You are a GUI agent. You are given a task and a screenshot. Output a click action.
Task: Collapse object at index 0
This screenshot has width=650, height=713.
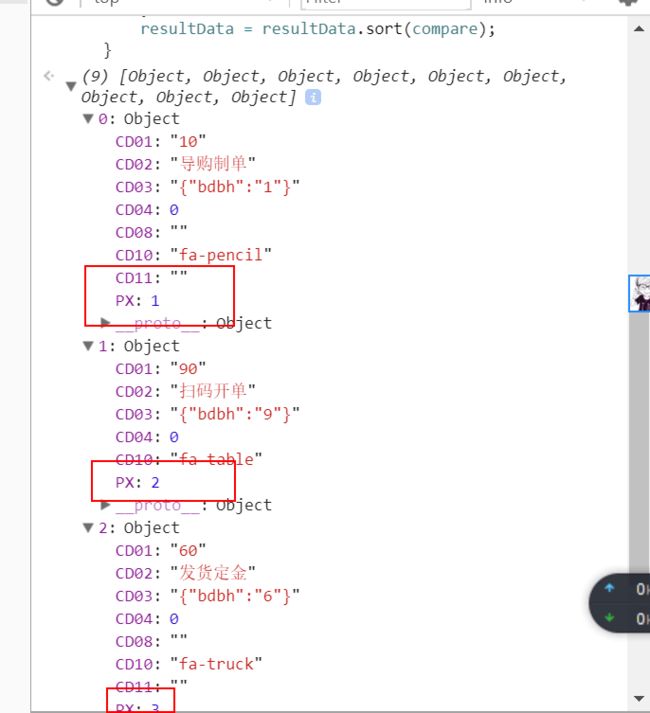point(88,119)
